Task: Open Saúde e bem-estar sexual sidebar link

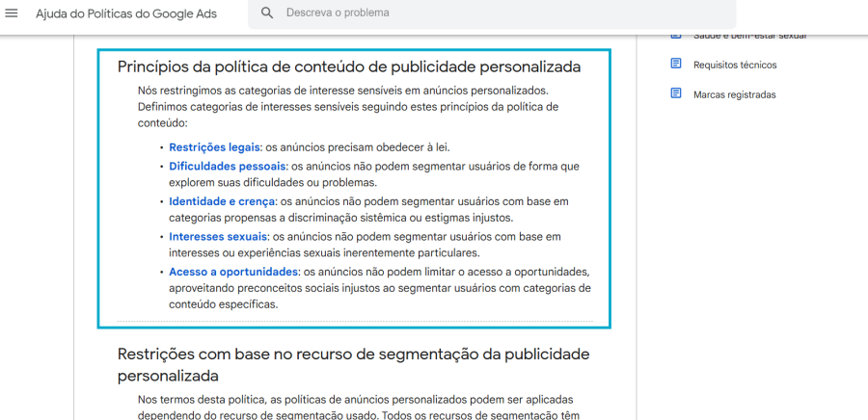Action: pos(749,37)
